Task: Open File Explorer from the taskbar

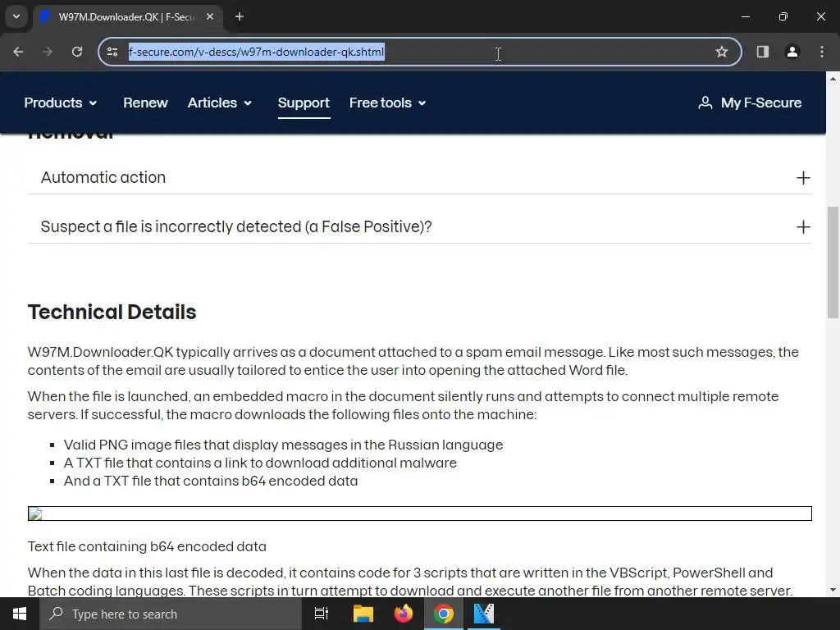Action: click(x=363, y=614)
